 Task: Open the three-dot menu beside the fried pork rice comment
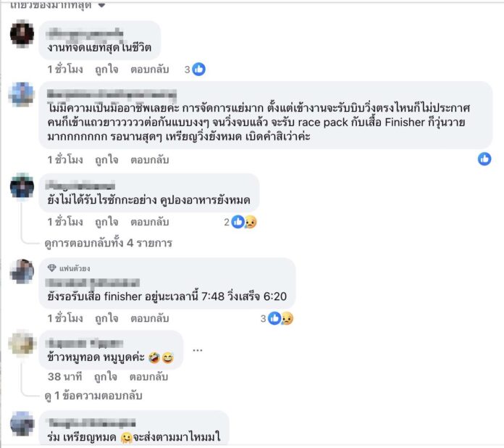tap(198, 349)
